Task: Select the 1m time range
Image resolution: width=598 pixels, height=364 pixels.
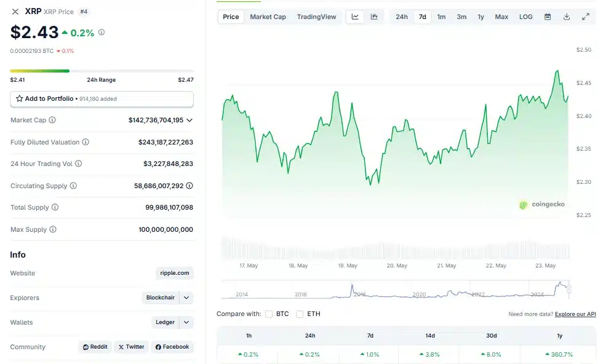Action: tap(441, 17)
